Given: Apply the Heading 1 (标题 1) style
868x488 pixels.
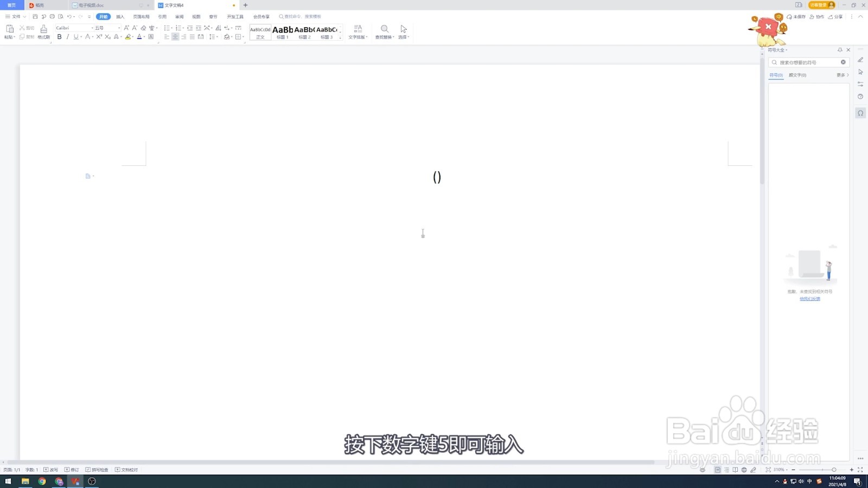Looking at the screenshot, I should click(283, 32).
